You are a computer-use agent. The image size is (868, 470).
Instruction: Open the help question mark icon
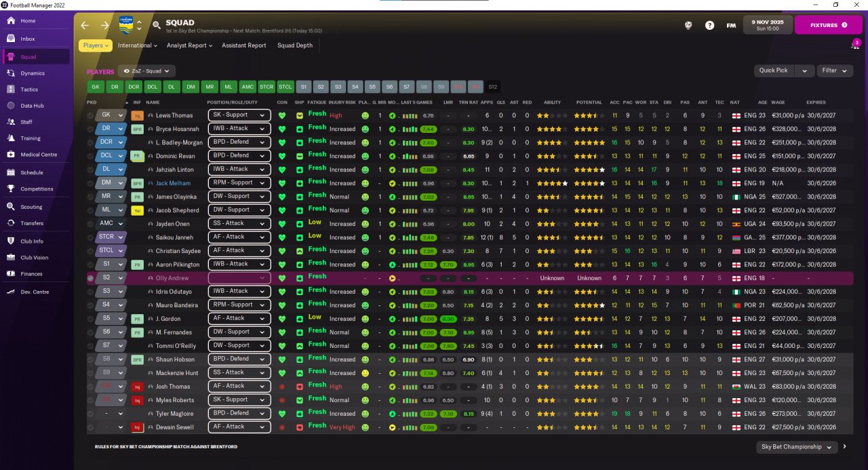709,25
